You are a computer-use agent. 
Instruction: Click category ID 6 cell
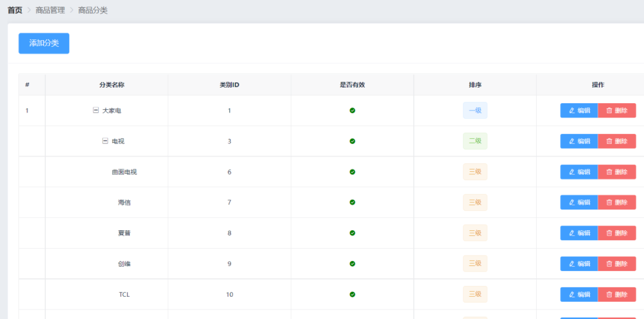230,172
